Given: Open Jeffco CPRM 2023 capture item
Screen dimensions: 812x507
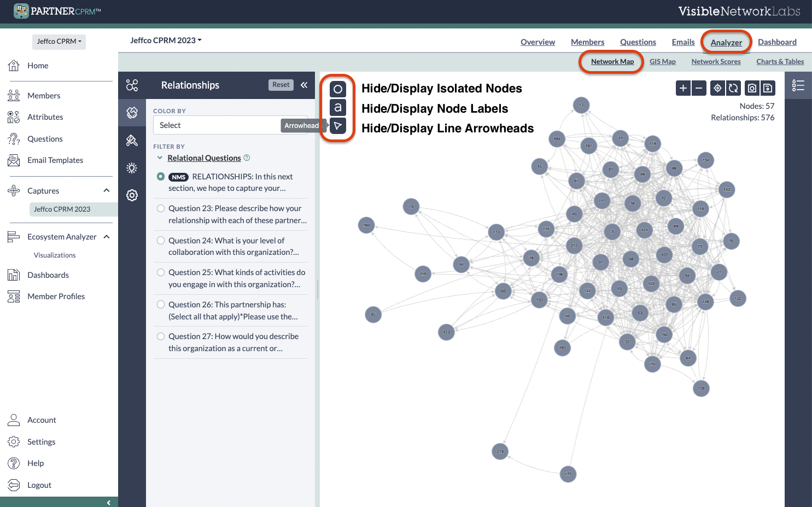Looking at the screenshot, I should pos(73,209).
